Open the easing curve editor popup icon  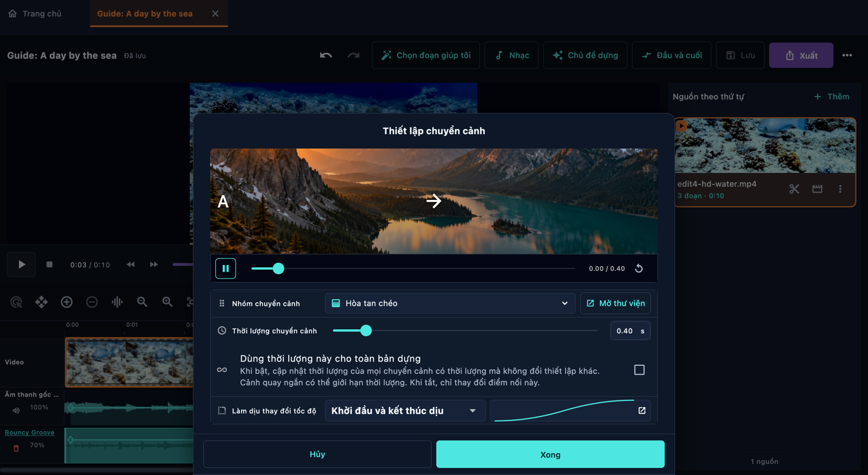pos(642,411)
